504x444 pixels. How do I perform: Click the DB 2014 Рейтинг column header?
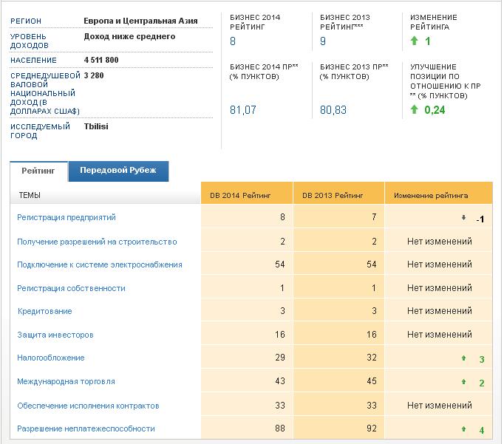[240, 196]
